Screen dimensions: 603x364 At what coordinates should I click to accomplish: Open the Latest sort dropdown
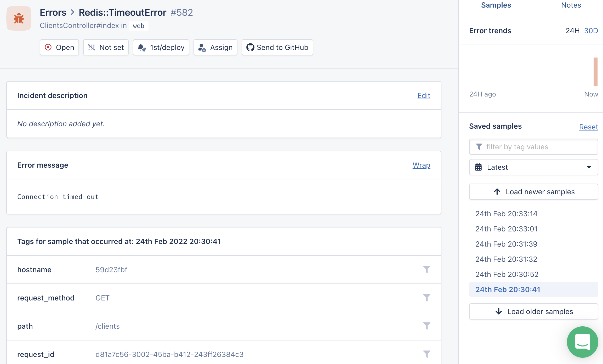533,167
